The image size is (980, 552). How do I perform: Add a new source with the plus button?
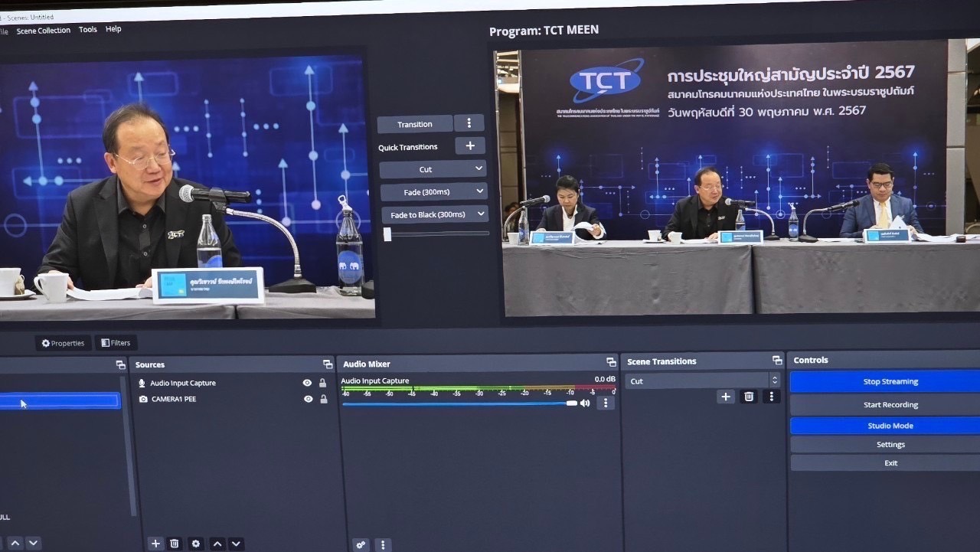(x=155, y=544)
